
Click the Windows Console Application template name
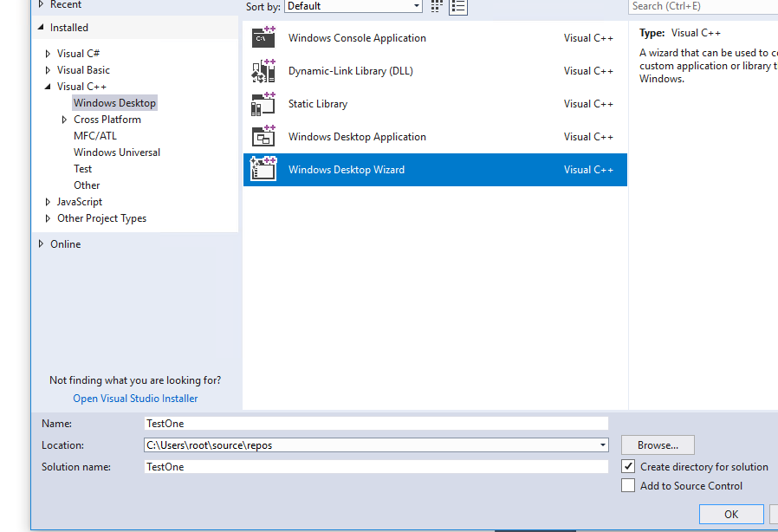tap(357, 38)
